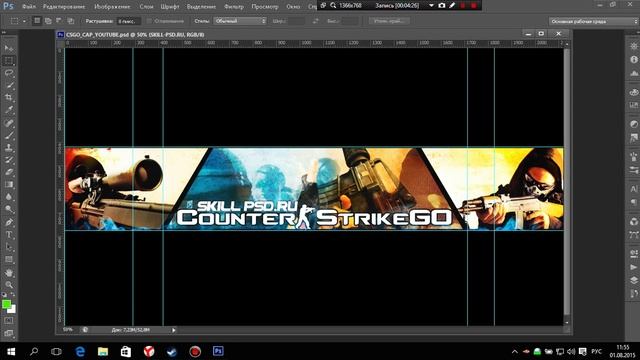Screen dimensions: 640x360
Task: Open the tool preset picker arrow
Action: (24, 21)
